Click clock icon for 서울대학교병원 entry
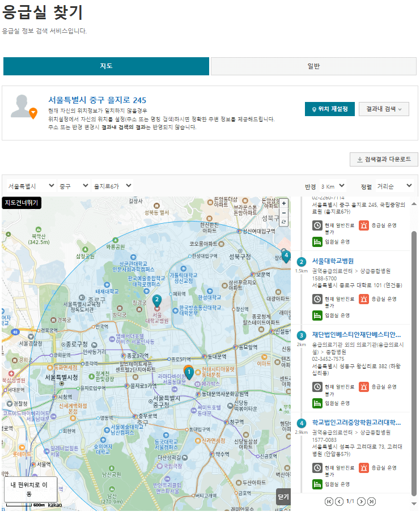The height and width of the screenshot is (520, 420). tap(317, 299)
